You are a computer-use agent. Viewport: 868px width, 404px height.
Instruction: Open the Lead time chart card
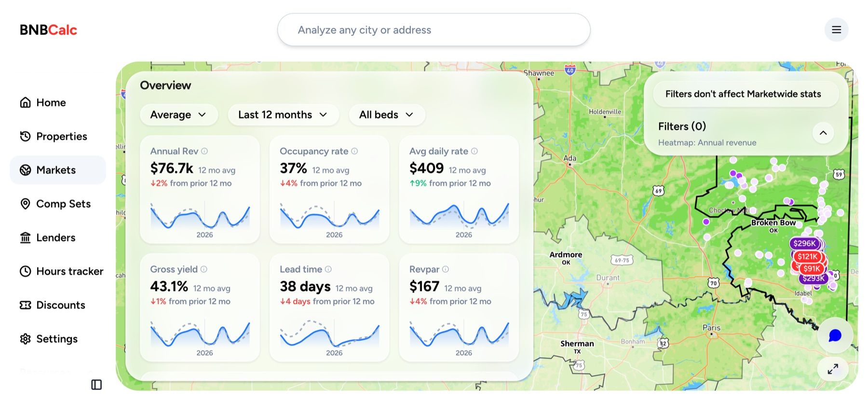329,307
